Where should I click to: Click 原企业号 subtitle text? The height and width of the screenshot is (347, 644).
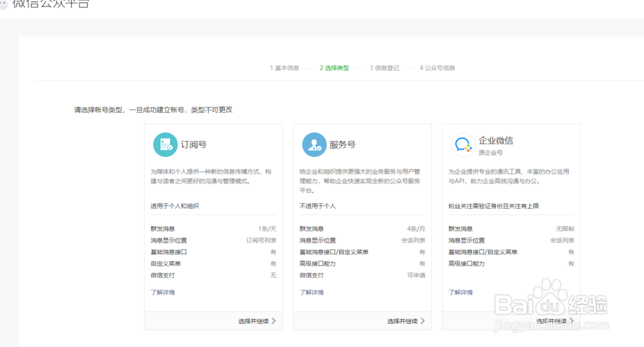pyautogui.click(x=490, y=153)
